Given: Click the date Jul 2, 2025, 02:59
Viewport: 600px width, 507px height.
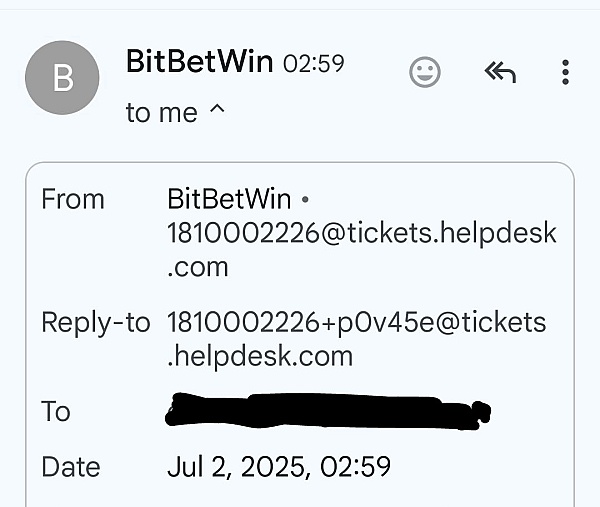Looking at the screenshot, I should pos(279,466).
